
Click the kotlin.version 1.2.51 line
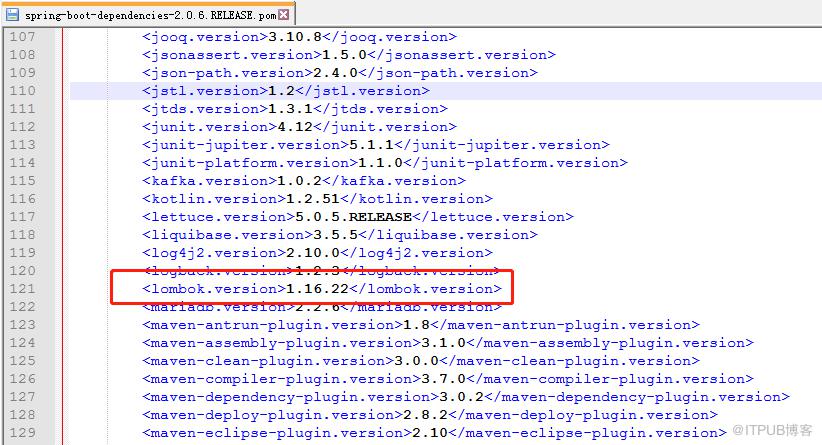tap(317, 199)
